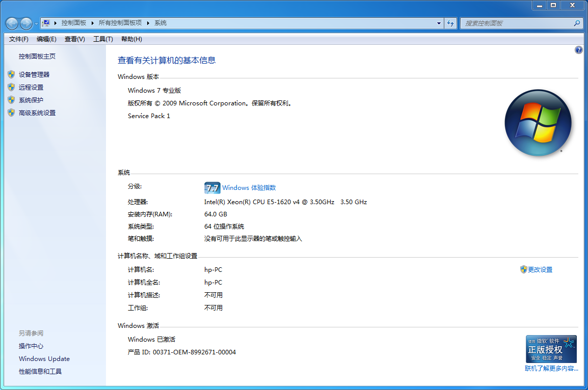
Task: Open 联机了解更多内容 link
Action: [551, 369]
